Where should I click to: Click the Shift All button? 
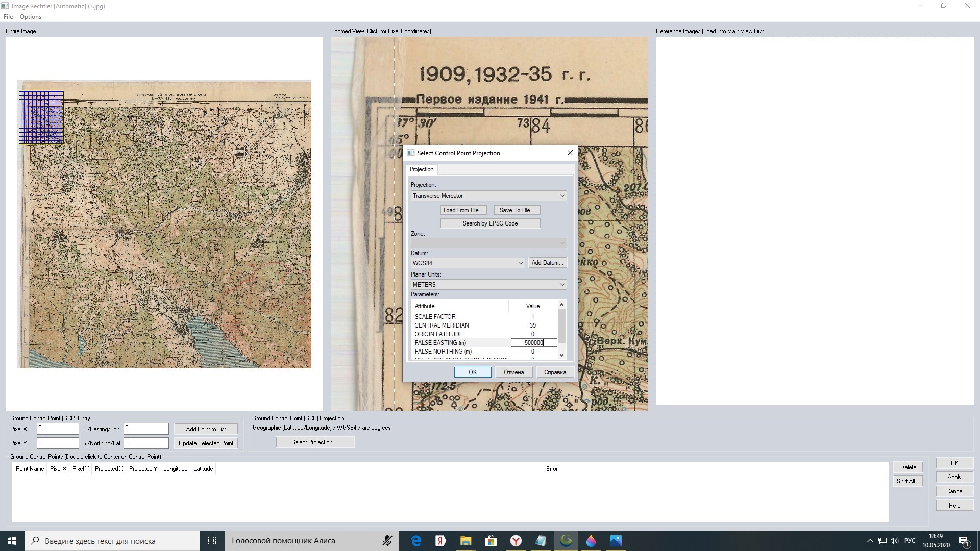(x=908, y=481)
